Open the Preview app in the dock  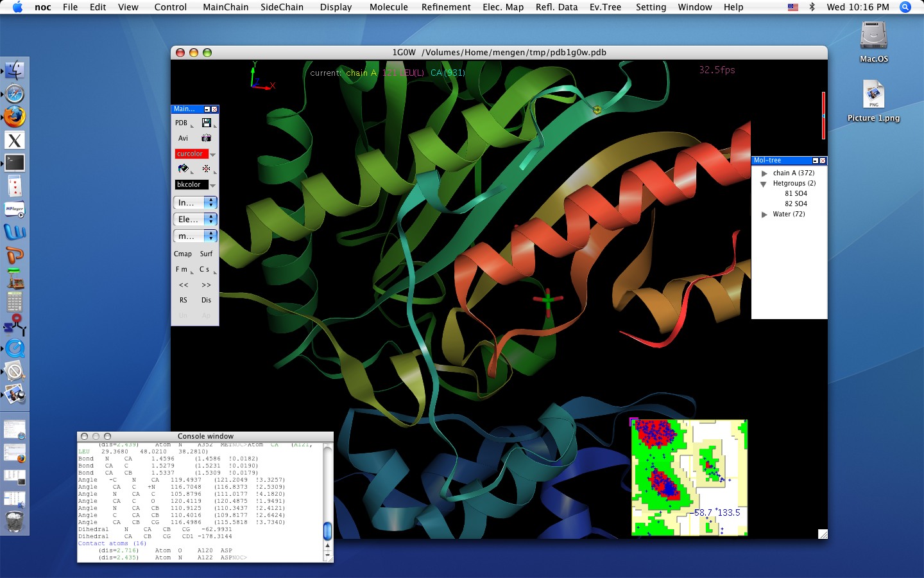tap(15, 394)
